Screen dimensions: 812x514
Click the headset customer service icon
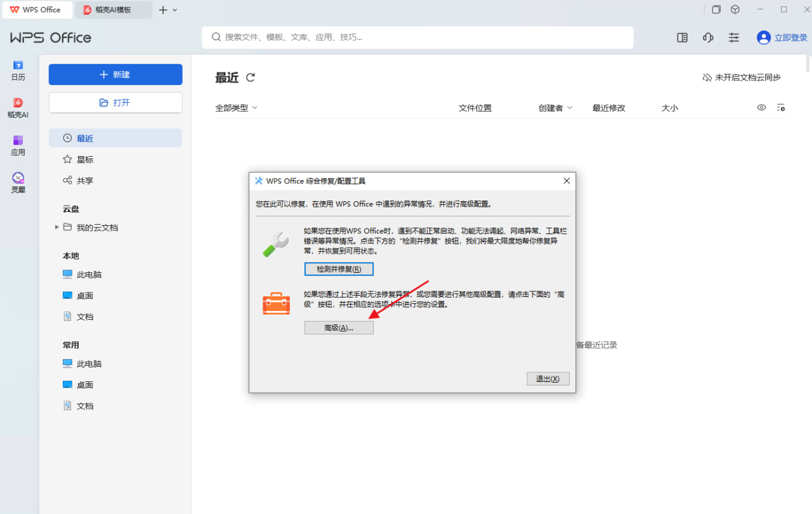708,37
